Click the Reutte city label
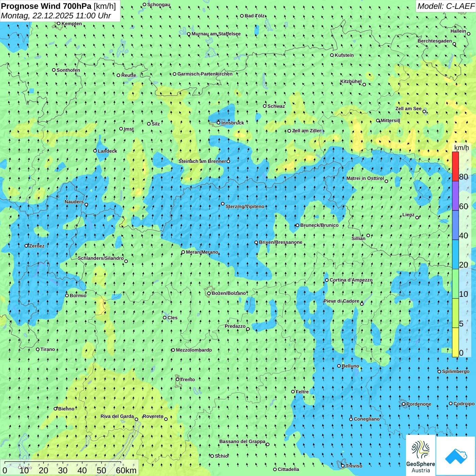The image size is (476, 476). point(129,75)
